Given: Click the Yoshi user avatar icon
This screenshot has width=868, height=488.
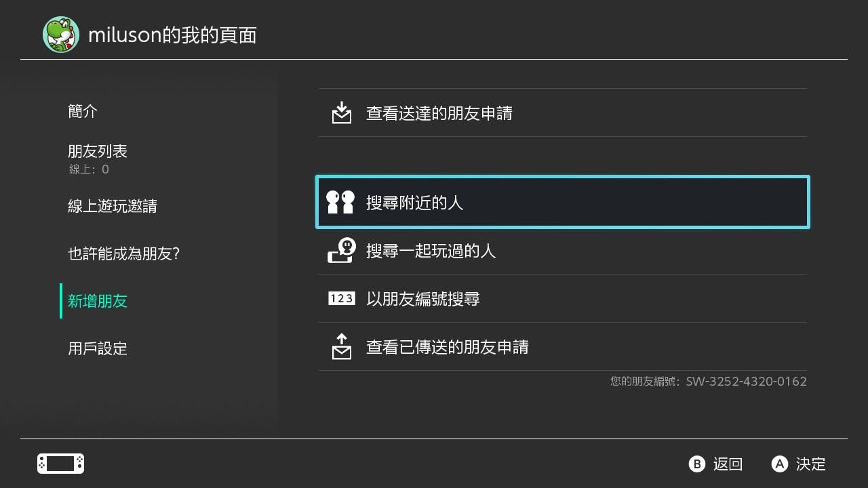Looking at the screenshot, I should coord(61,35).
